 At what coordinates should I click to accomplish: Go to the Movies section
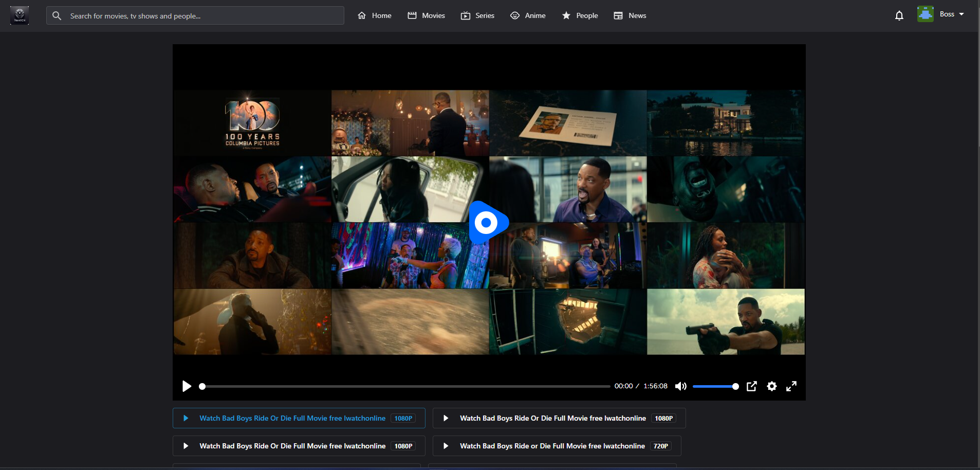(426, 16)
